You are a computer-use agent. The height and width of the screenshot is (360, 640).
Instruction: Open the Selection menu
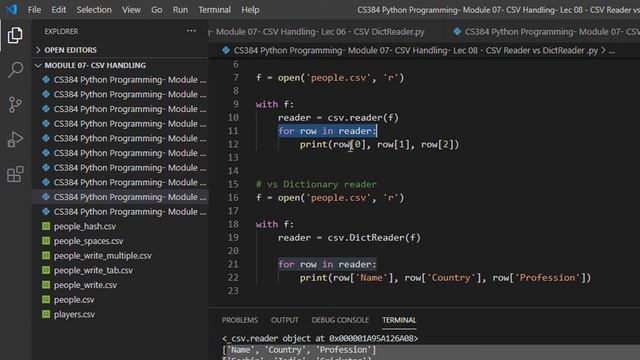pos(94,9)
